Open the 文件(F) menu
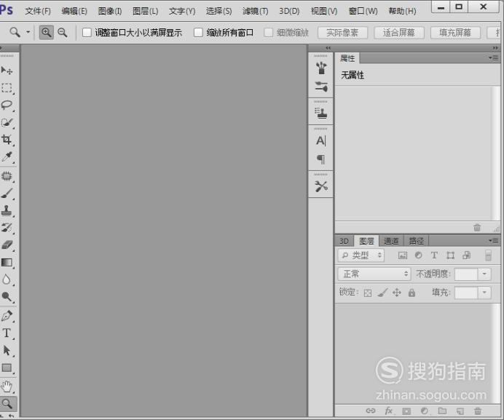 (38, 11)
